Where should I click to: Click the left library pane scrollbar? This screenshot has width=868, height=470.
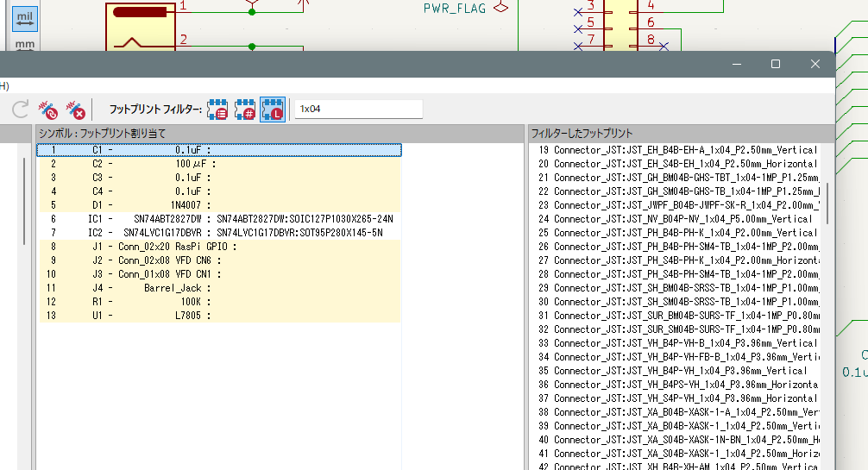pos(24,202)
